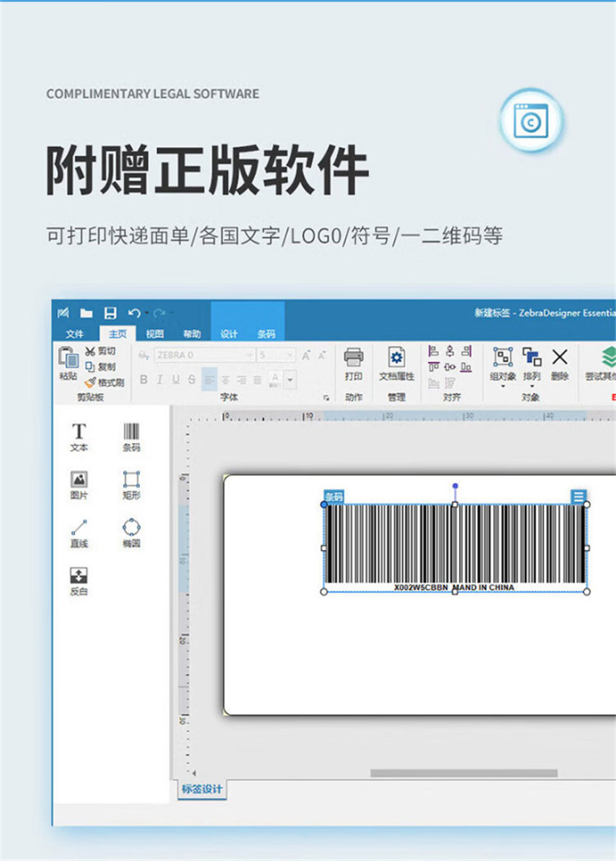The image size is (616, 861).
Task: Open the ZEBRA 0 font dropdown
Action: [204, 355]
